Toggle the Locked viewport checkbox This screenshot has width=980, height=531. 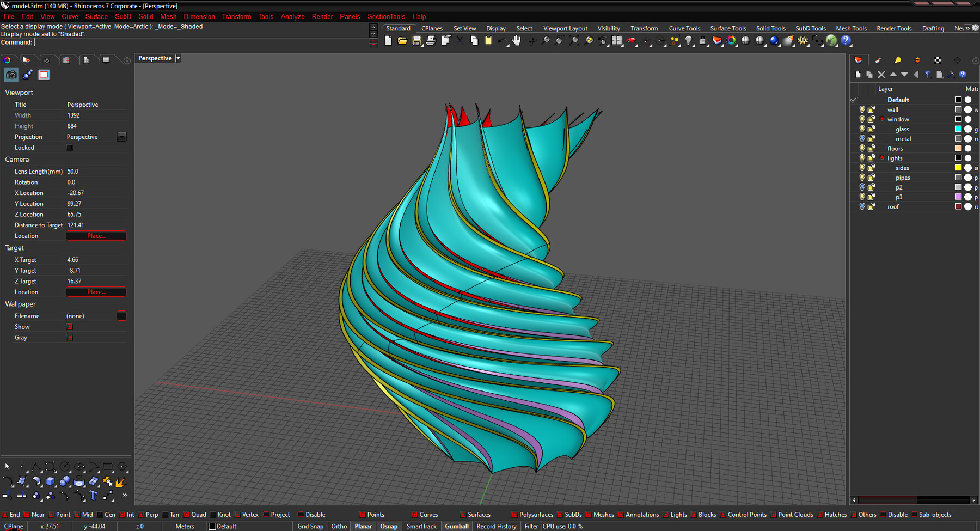click(x=70, y=148)
